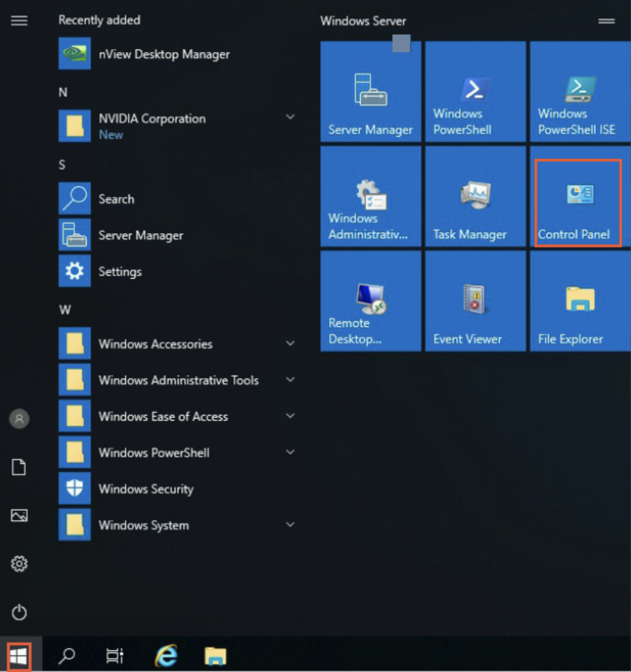Click the tile group name handle icon
This screenshot has height=672, width=631.
click(606, 21)
